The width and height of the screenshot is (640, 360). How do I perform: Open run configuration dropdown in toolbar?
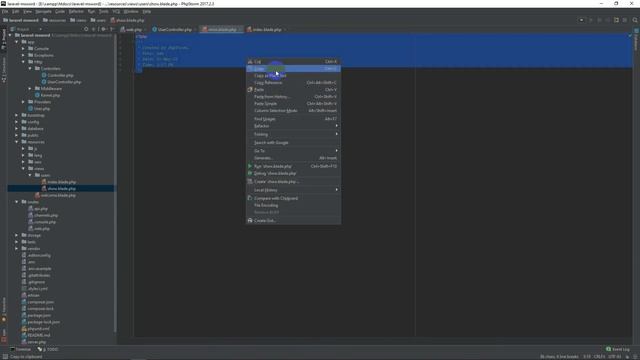click(x=581, y=20)
